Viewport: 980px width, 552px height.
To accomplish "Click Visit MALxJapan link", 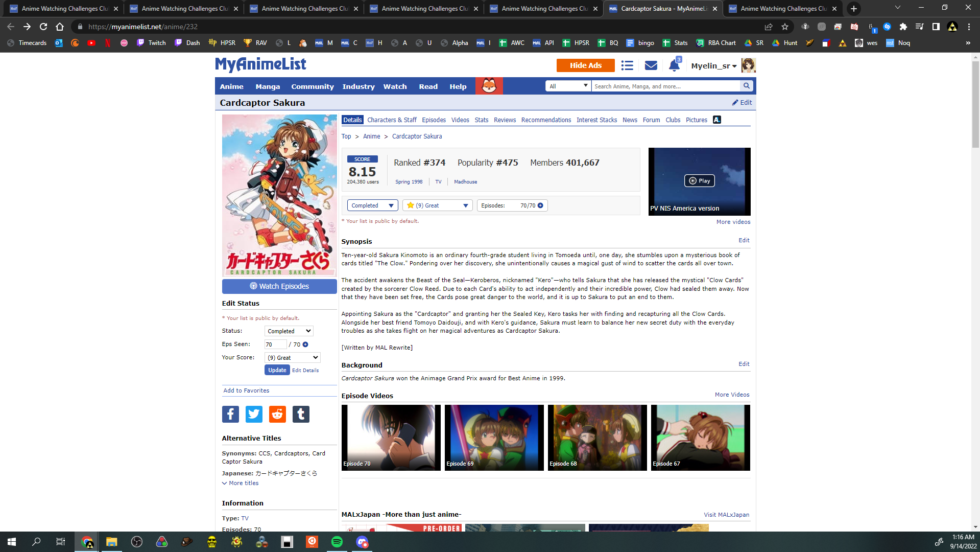I will 726,515.
